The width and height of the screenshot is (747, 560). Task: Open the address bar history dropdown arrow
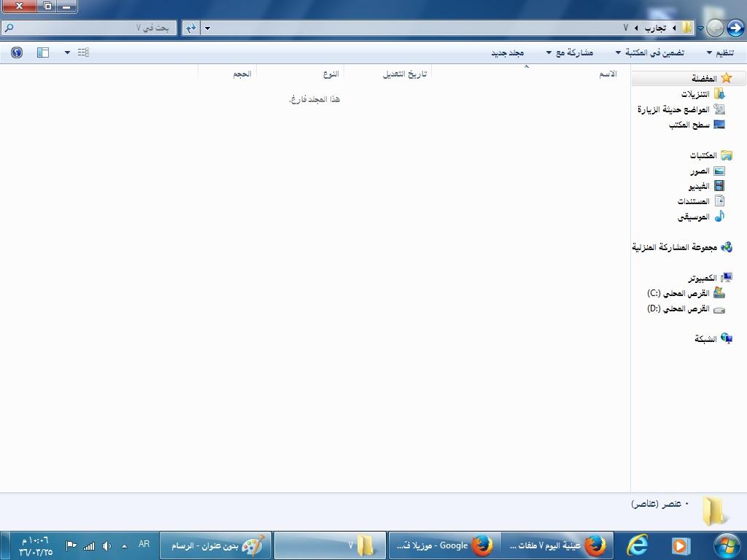(x=207, y=28)
